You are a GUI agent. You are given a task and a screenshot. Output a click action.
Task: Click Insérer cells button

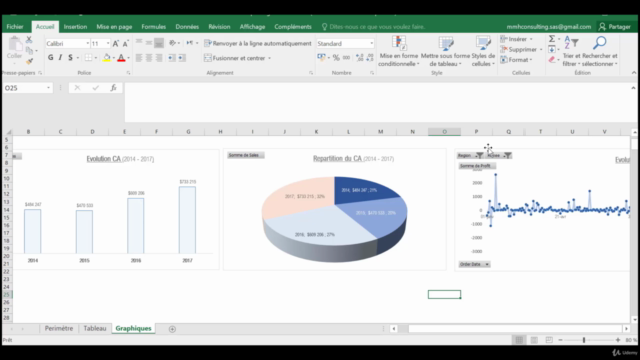click(x=517, y=39)
